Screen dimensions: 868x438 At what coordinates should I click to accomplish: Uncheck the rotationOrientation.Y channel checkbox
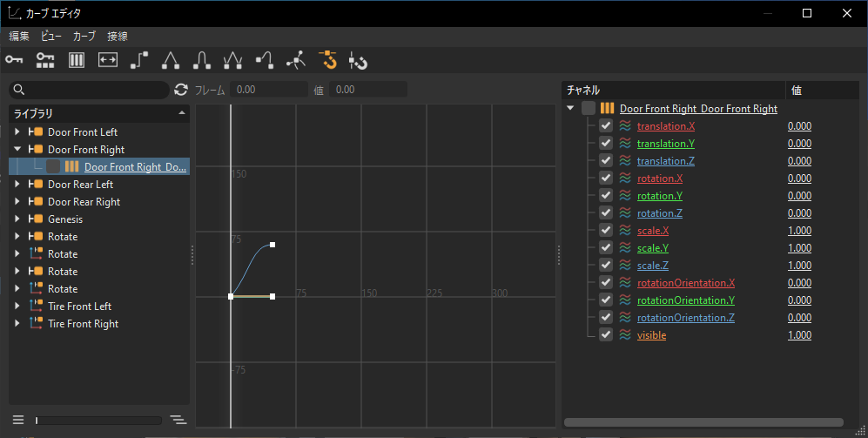[606, 300]
